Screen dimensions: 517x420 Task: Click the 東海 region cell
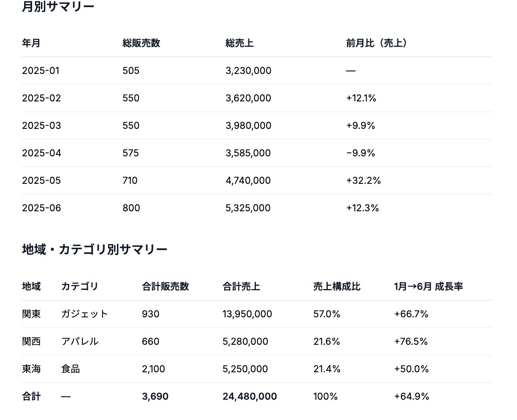pyautogui.click(x=31, y=369)
